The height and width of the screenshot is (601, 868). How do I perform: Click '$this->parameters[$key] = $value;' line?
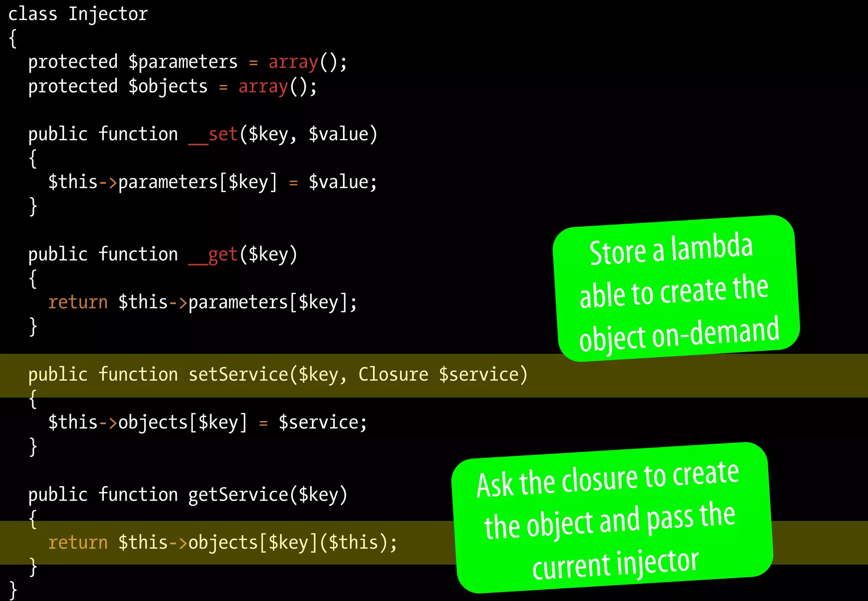(212, 183)
